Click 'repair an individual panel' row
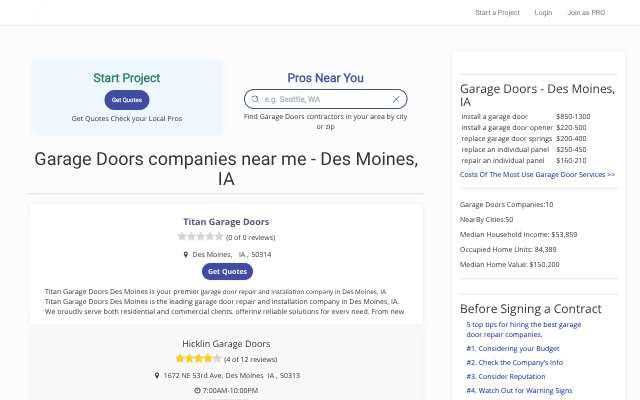Viewport: 640px width, 400px height. tap(526, 161)
